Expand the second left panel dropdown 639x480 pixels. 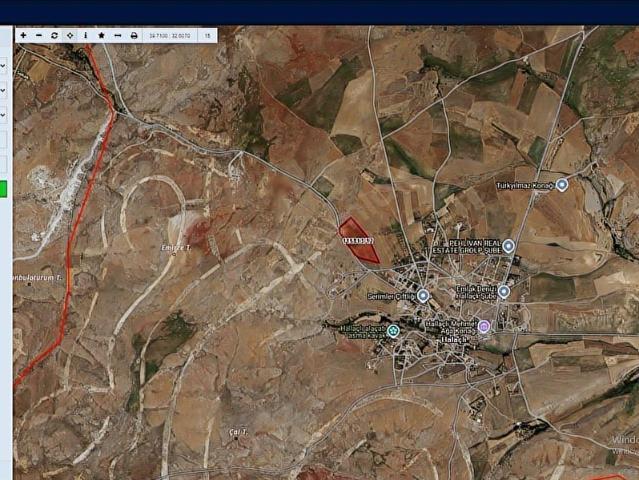click(x=3, y=90)
